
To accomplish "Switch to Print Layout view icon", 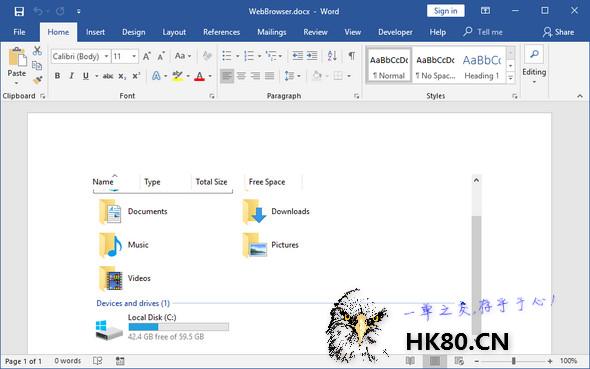I will tap(435, 361).
